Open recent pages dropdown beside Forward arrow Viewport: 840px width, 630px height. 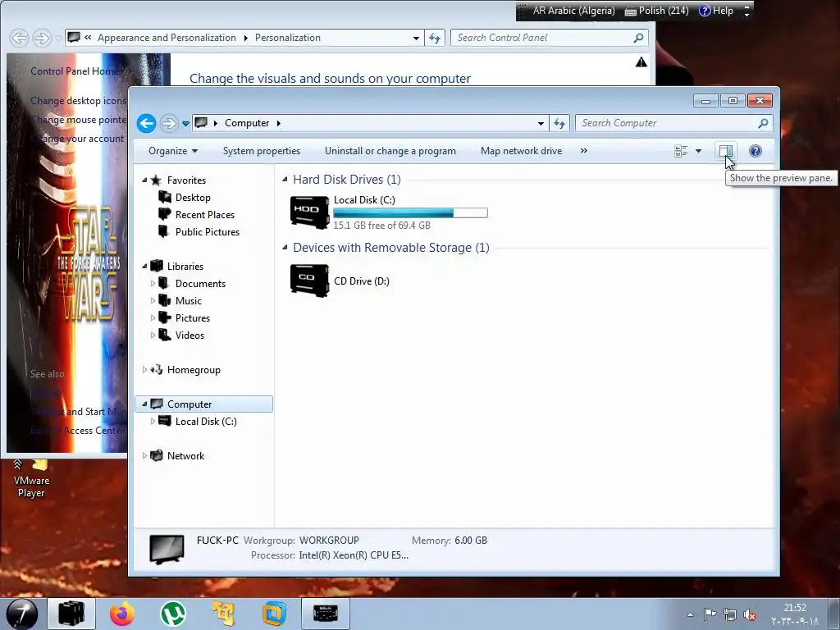(185, 124)
